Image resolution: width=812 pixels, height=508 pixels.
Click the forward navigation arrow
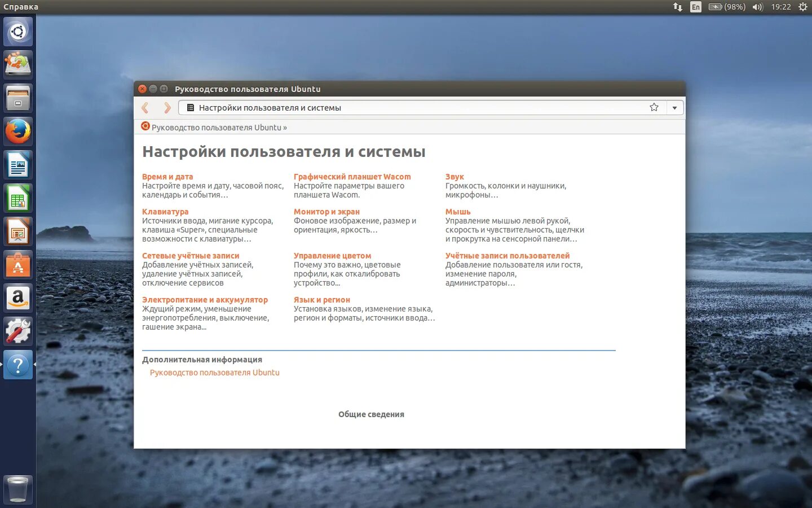coord(167,107)
